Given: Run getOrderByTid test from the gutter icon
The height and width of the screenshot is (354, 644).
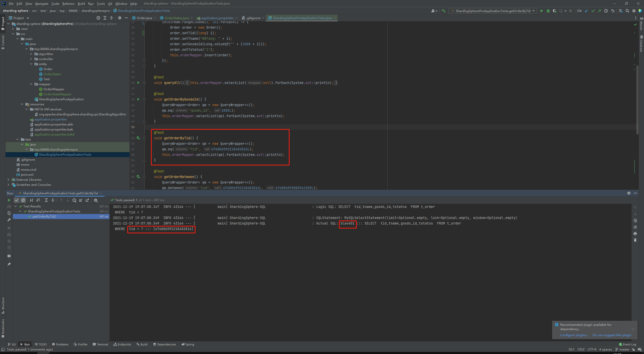Looking at the screenshot, I should coord(138,138).
